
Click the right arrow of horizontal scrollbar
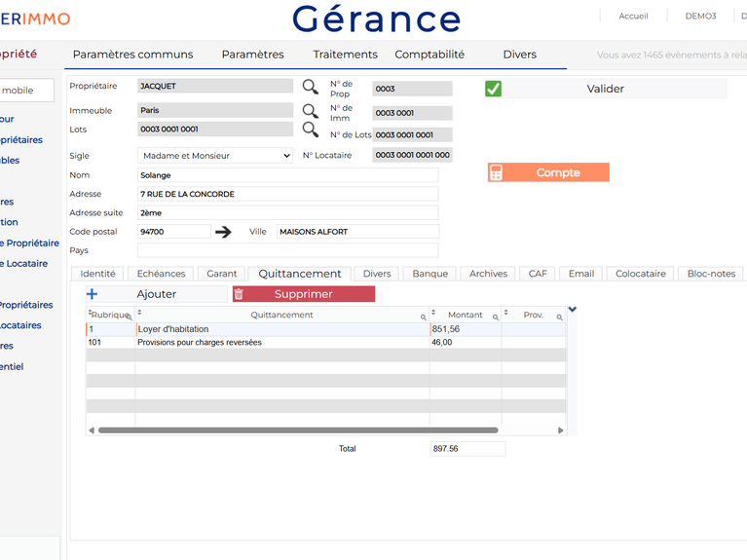561,430
